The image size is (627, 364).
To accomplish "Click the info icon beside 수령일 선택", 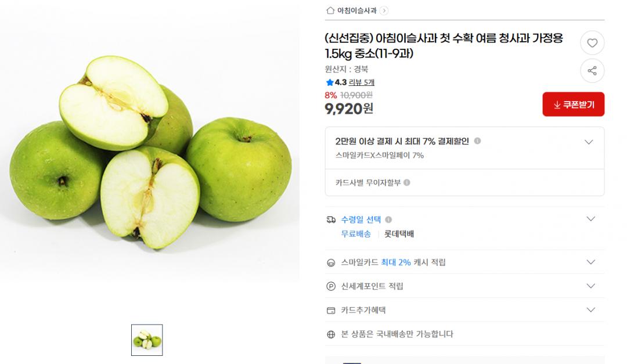I will click(x=388, y=219).
